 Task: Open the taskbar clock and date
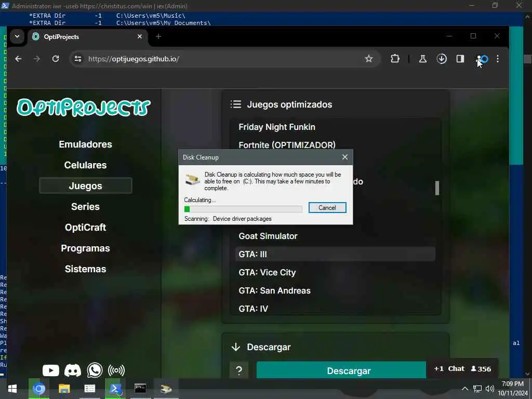(x=513, y=389)
